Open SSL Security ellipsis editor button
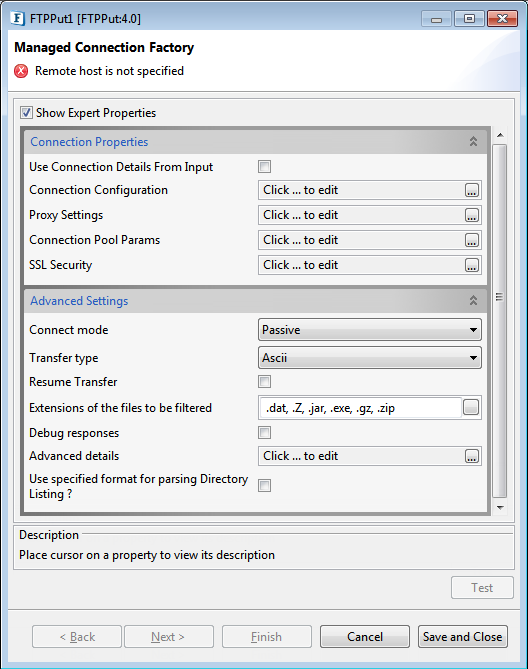 471,265
